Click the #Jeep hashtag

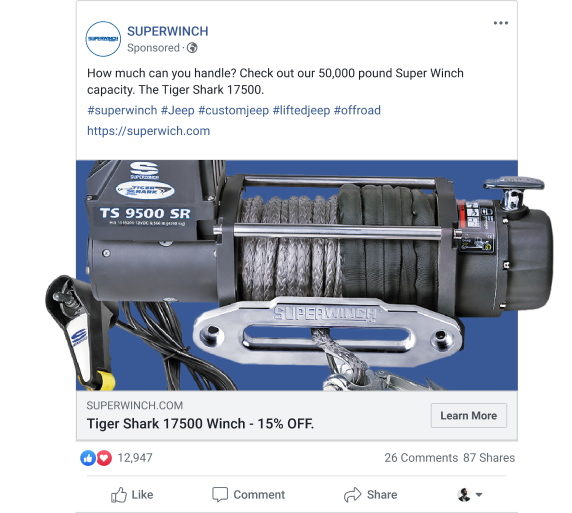[178, 110]
